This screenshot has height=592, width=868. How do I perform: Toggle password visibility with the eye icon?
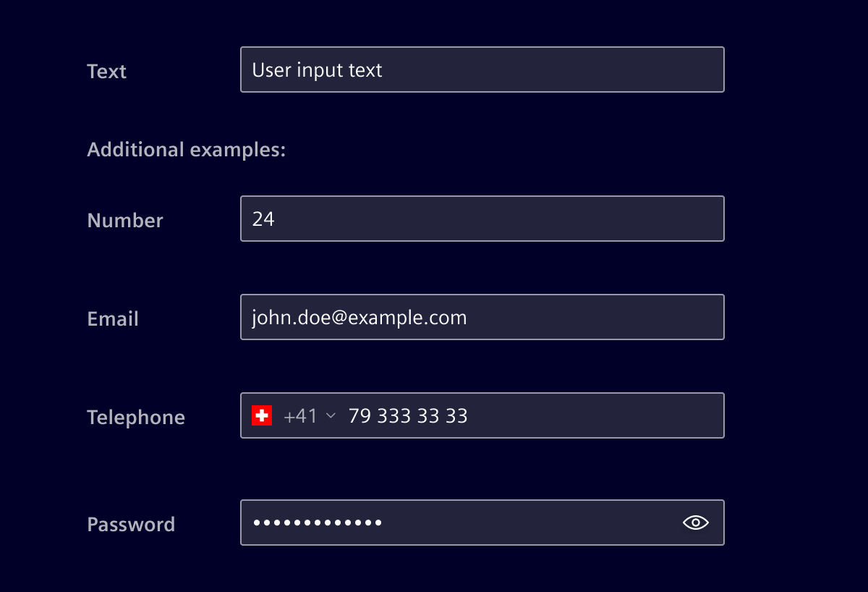click(694, 522)
